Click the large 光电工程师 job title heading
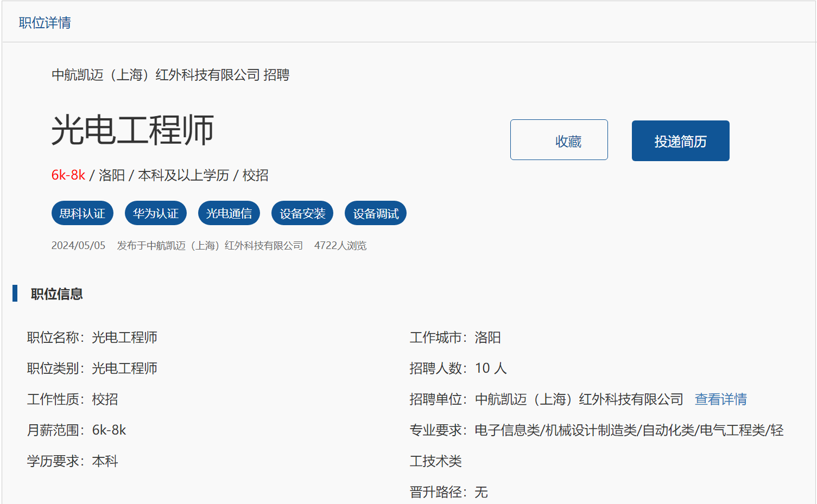Viewport: 817px width, 504px height. 132,130
